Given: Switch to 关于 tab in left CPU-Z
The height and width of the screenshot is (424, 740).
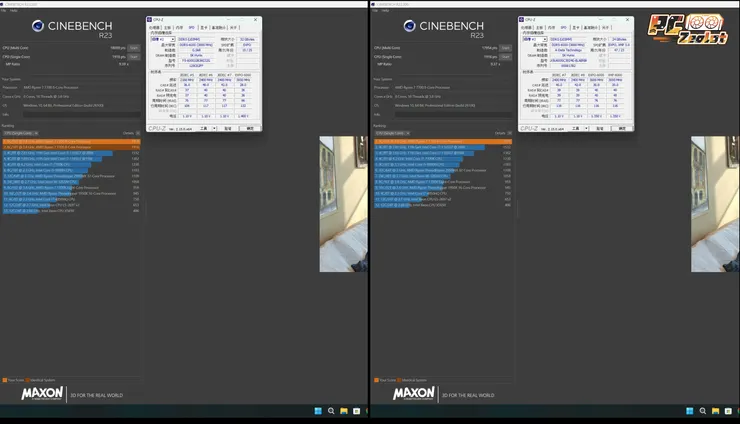Looking at the screenshot, I should click(233, 28).
